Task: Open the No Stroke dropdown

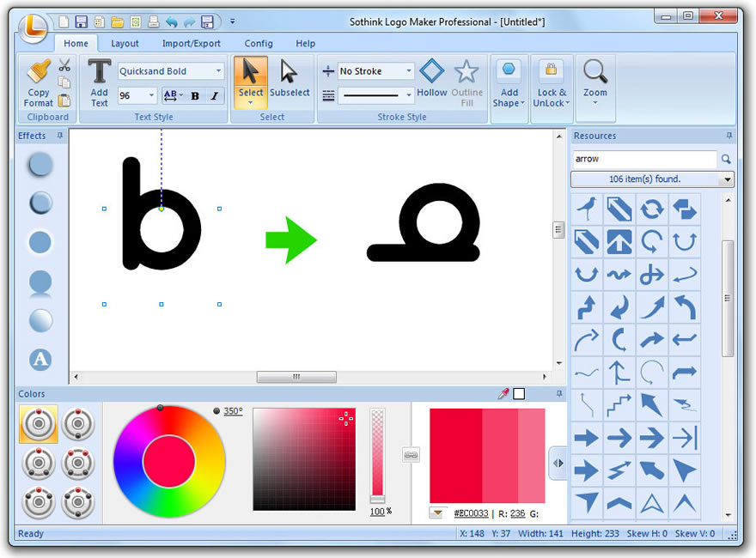Action: [409, 71]
